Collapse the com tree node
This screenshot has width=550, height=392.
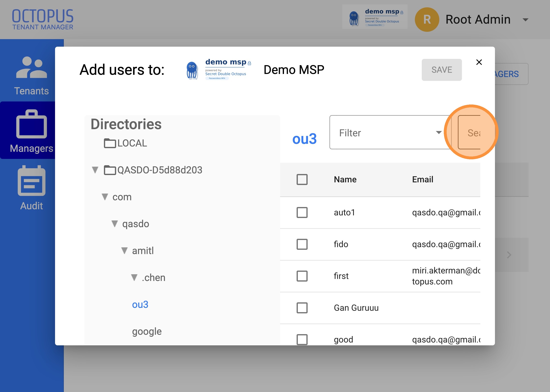pyautogui.click(x=105, y=197)
